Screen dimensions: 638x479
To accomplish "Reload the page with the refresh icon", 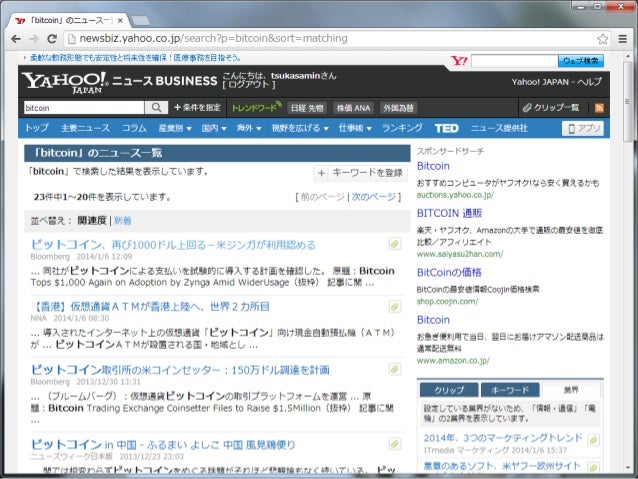I will pyautogui.click(x=52, y=39).
